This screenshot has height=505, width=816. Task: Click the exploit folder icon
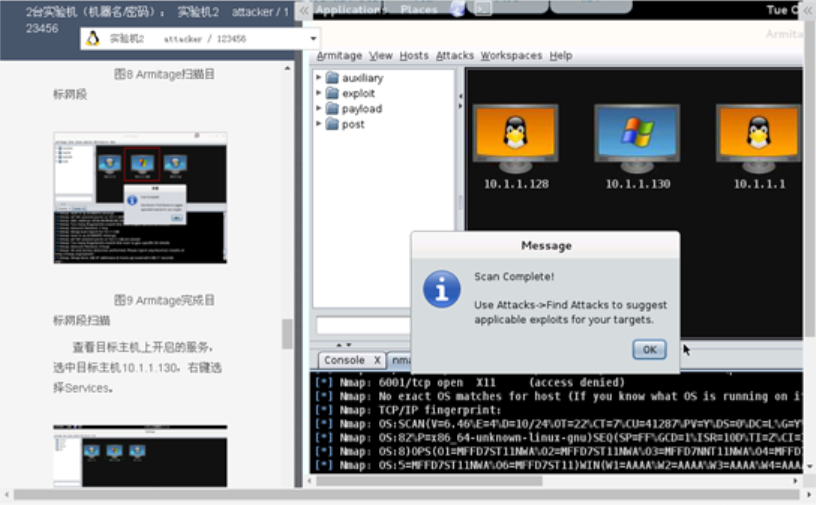coord(332,93)
